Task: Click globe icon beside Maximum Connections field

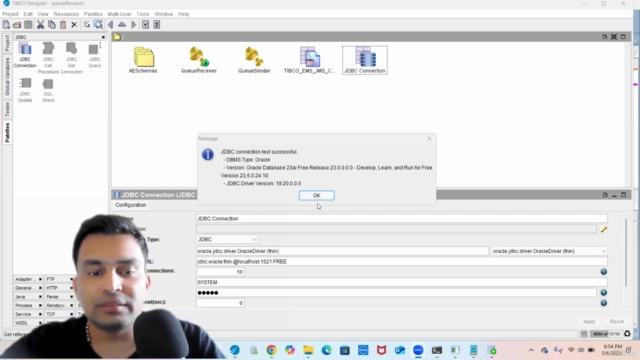Action: 604,272
